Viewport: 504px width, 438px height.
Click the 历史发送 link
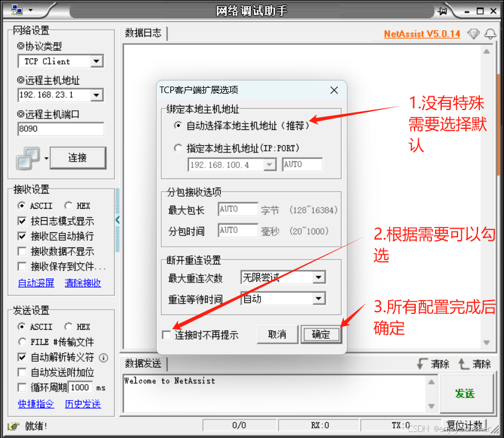tap(83, 404)
